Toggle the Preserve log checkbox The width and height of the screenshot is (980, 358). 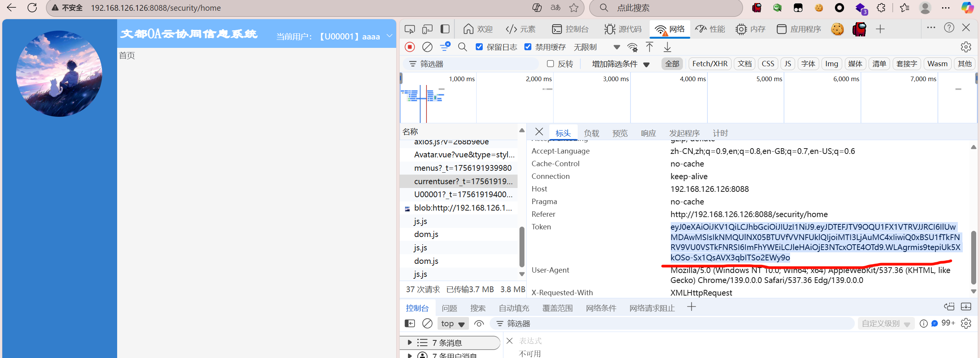coord(479,47)
